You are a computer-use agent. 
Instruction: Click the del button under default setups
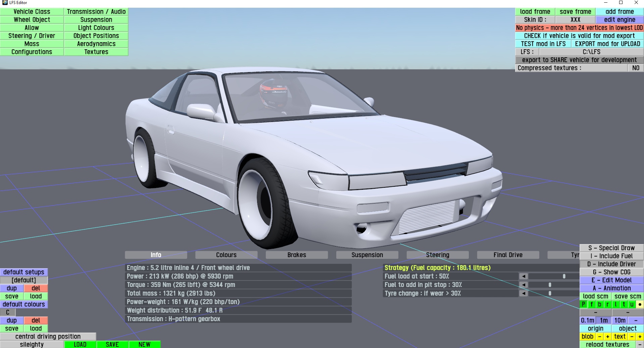point(36,288)
